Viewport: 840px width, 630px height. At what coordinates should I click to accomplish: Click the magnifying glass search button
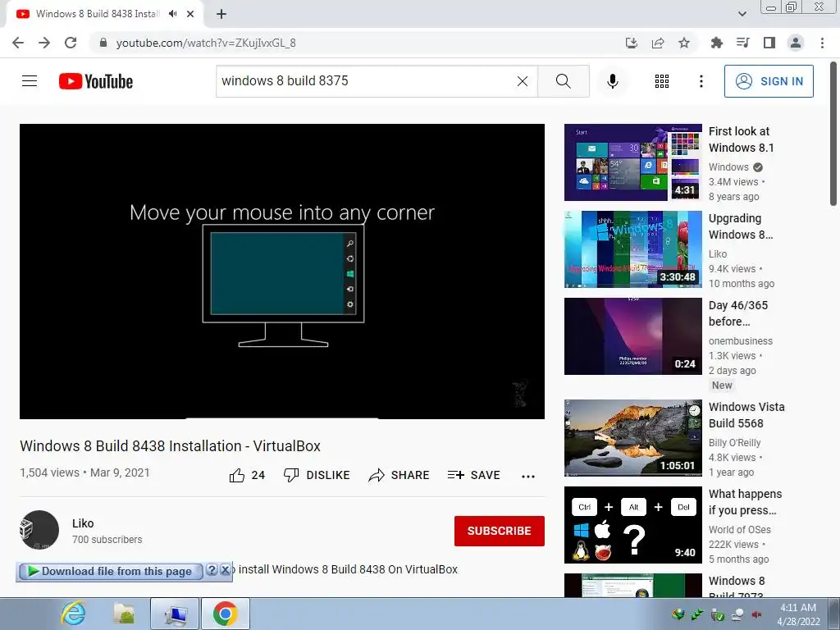click(563, 81)
